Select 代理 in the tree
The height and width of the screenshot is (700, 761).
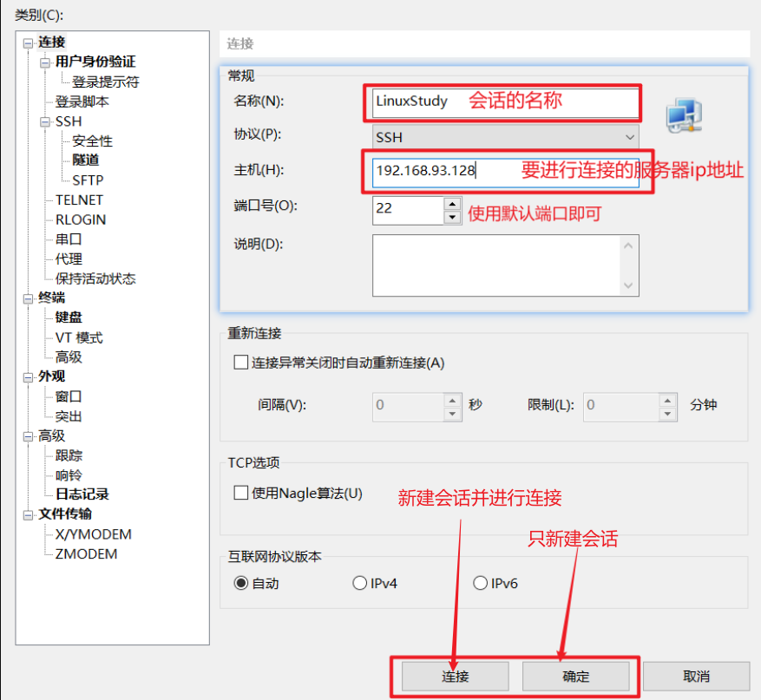tap(69, 259)
